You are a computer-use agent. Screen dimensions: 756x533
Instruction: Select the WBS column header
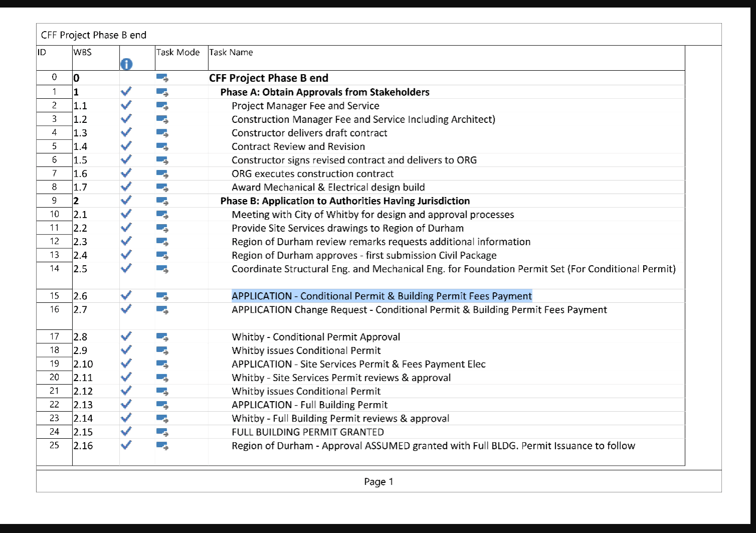click(83, 53)
